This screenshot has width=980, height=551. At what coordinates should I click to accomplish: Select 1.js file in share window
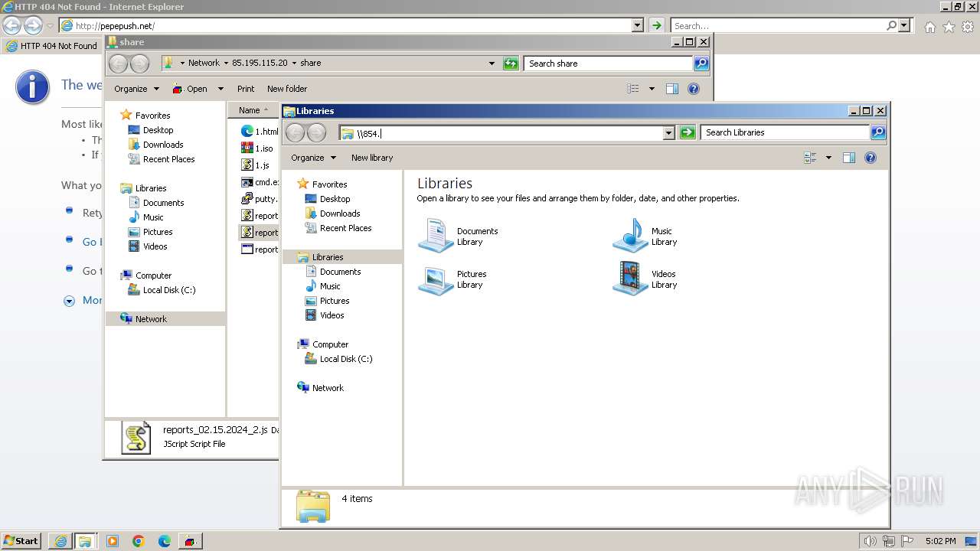pyautogui.click(x=256, y=165)
